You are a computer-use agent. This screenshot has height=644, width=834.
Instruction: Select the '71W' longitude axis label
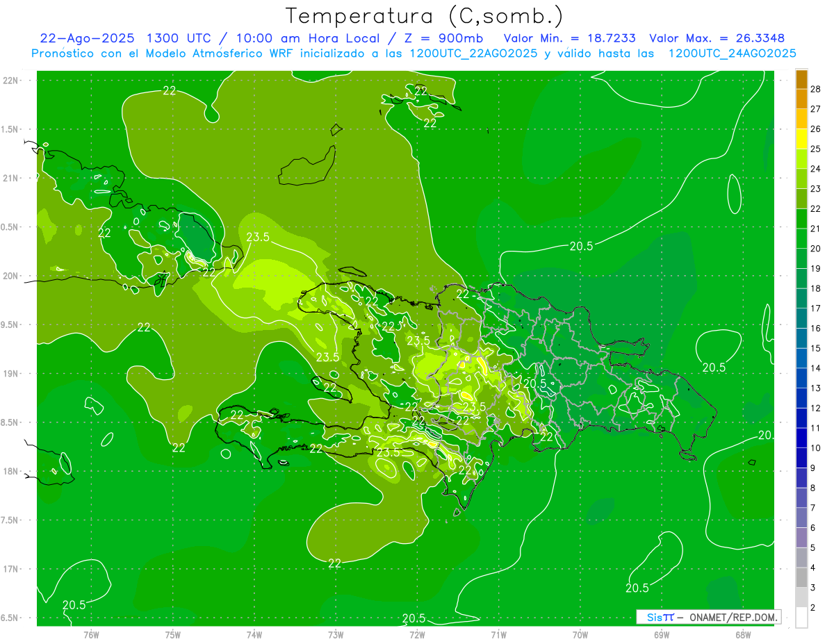coord(498,635)
